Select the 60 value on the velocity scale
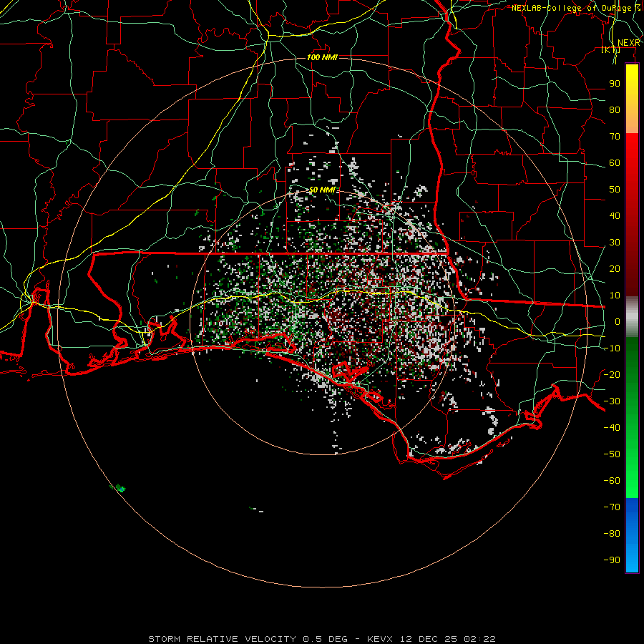This screenshot has width=644, height=644. (615, 162)
